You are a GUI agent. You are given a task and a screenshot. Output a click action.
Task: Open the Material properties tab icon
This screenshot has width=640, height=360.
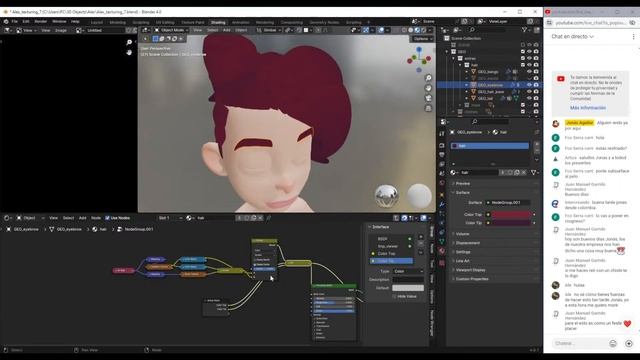pyautogui.click(x=442, y=251)
